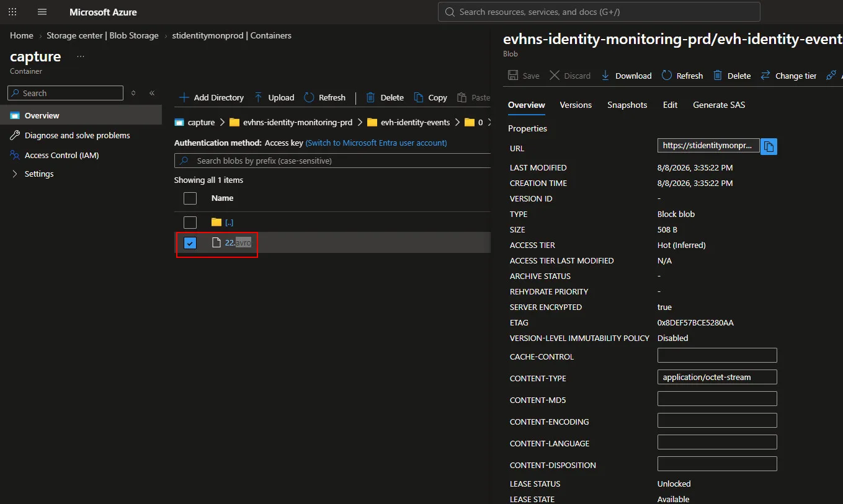Check the box for the [..] row
Image resolution: width=843 pixels, height=504 pixels.
[190, 222]
